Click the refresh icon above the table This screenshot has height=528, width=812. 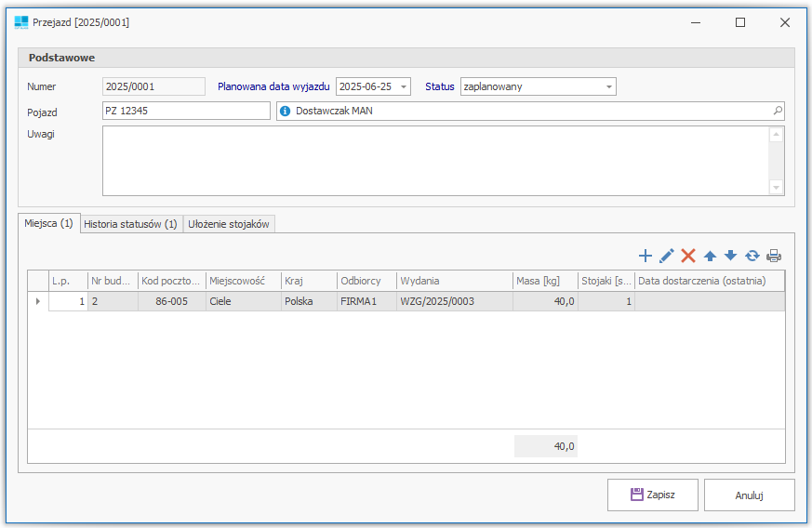[x=752, y=256]
